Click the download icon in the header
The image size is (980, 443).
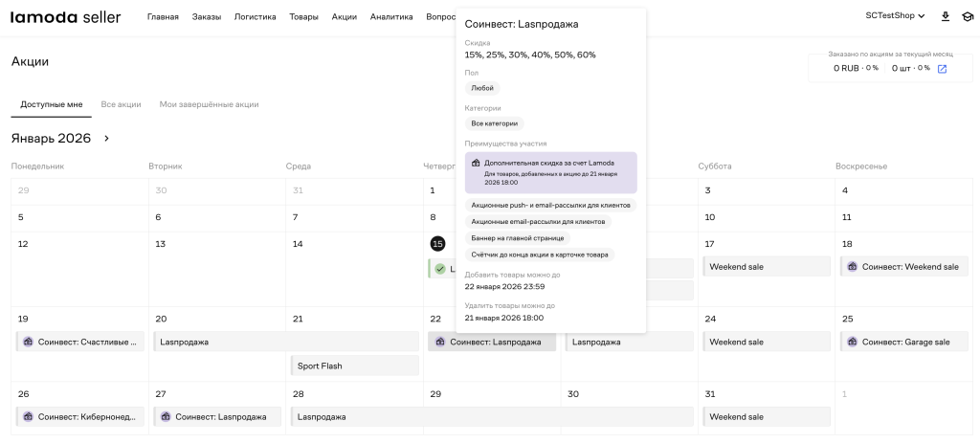pyautogui.click(x=946, y=16)
